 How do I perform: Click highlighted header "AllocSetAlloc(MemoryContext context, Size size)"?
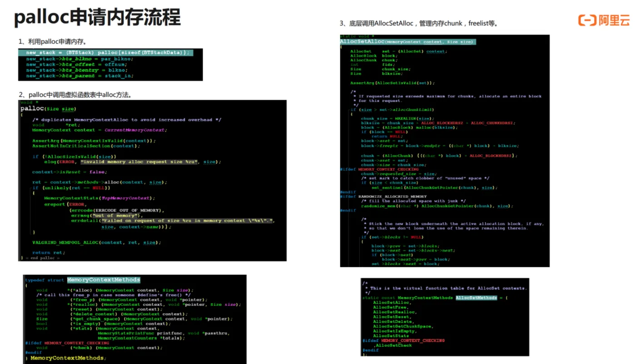pos(408,42)
